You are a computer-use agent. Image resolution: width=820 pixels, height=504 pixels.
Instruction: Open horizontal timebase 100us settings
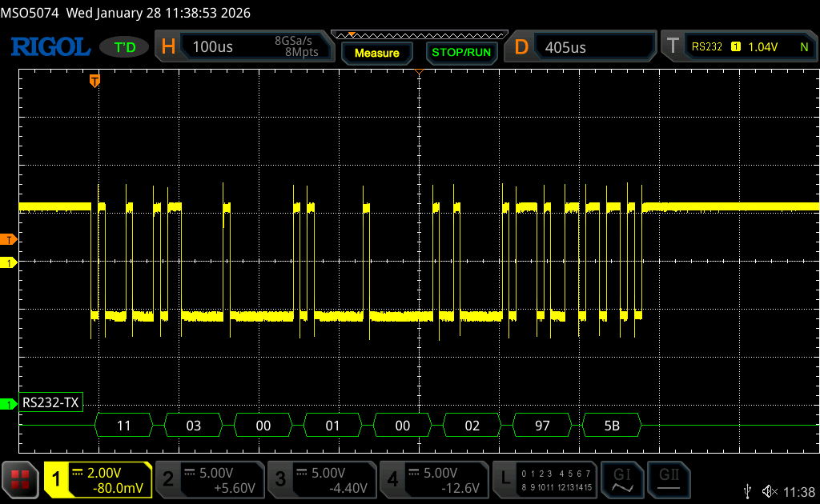[244, 47]
